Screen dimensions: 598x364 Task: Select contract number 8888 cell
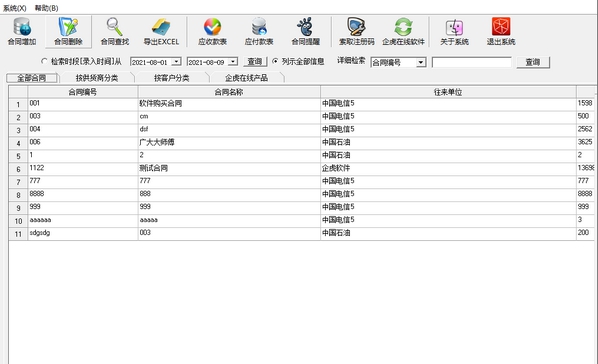83,195
